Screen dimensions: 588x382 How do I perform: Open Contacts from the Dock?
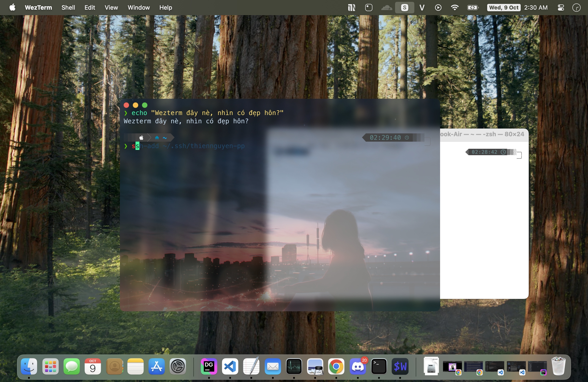point(114,366)
